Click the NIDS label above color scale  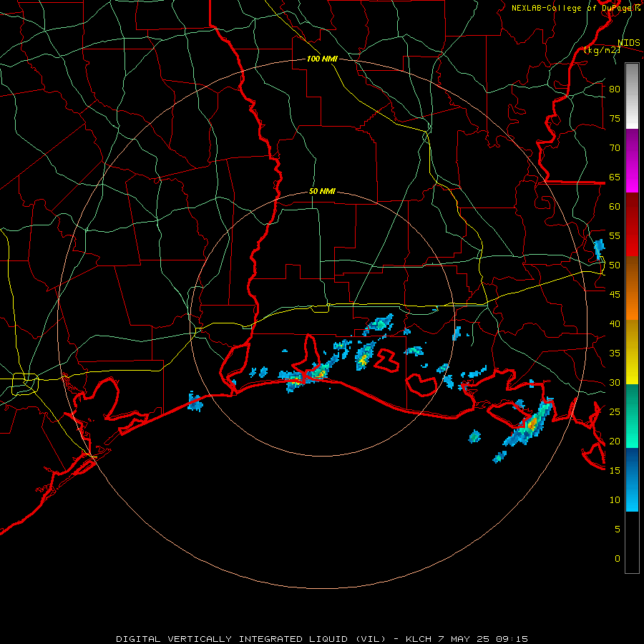[628, 43]
